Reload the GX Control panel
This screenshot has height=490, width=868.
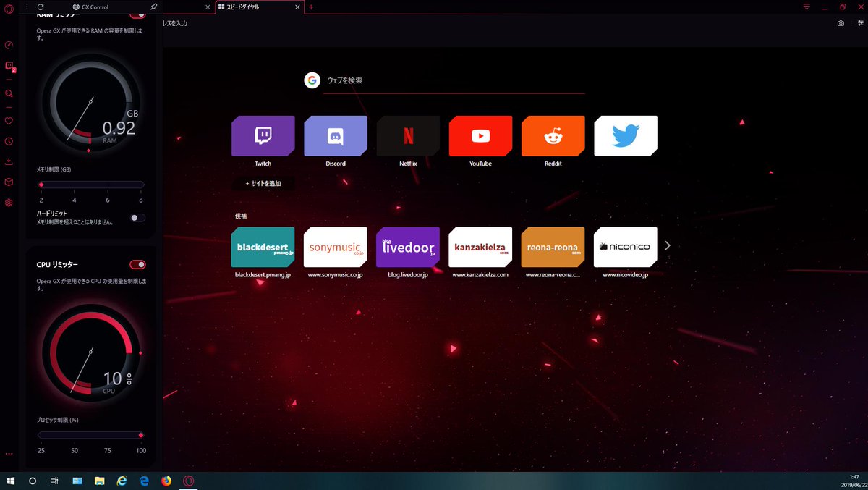pos(41,7)
